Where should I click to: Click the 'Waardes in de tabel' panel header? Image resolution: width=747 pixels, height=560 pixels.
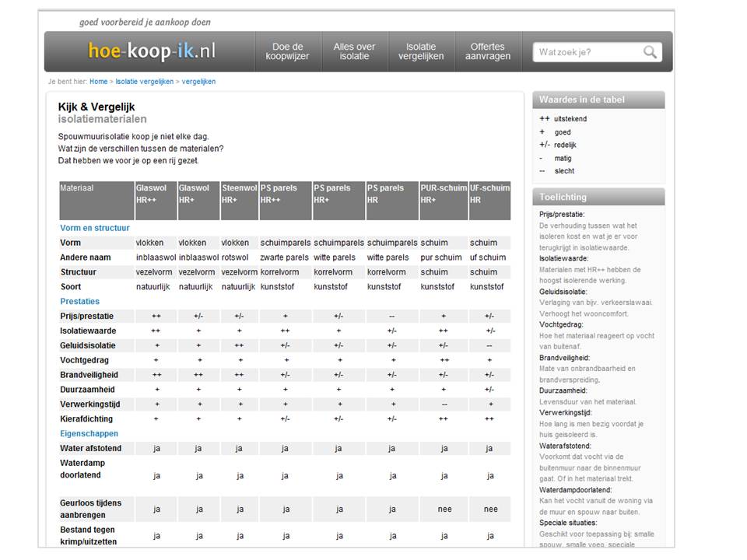598,100
